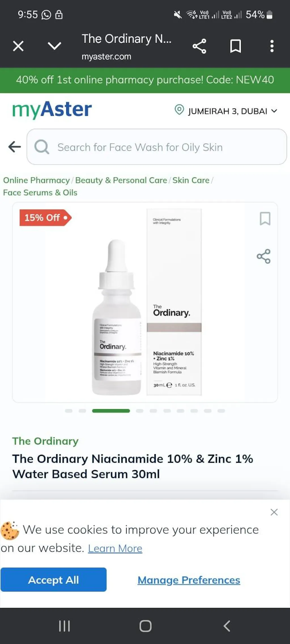Collapse browser with the down chevron

[x=54, y=46]
